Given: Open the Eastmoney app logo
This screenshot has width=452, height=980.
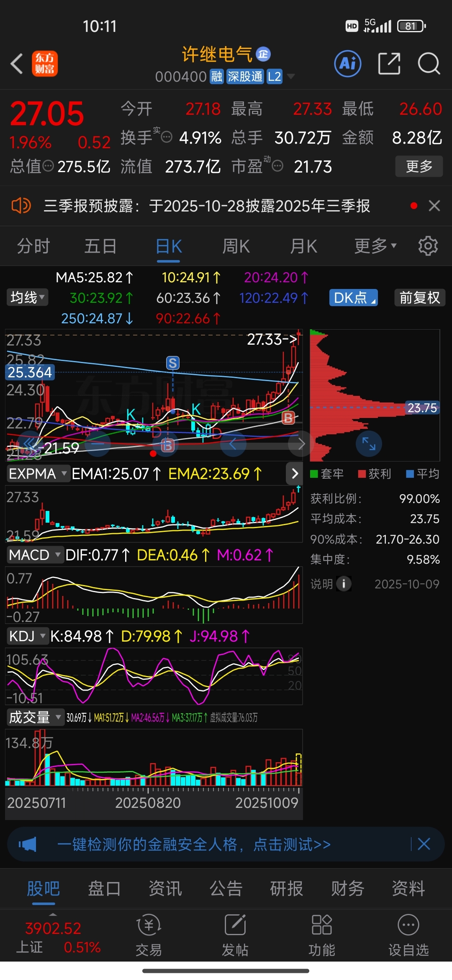Looking at the screenshot, I should (x=45, y=64).
